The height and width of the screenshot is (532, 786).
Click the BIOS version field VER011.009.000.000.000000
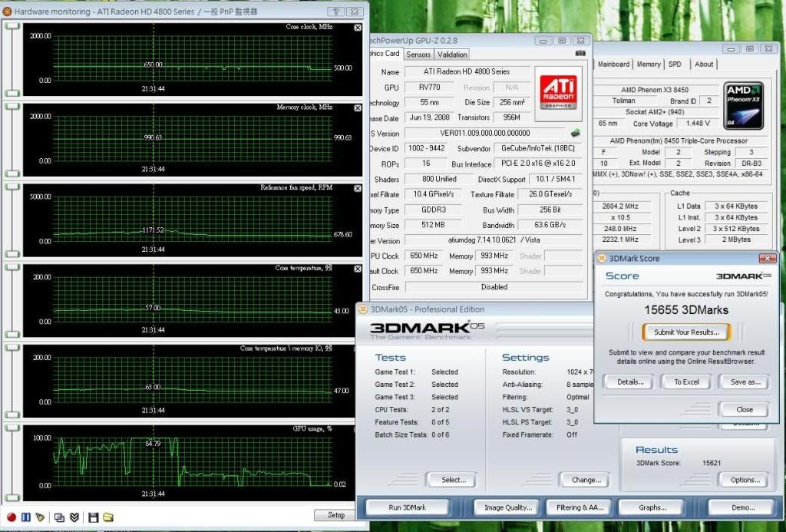(485, 134)
